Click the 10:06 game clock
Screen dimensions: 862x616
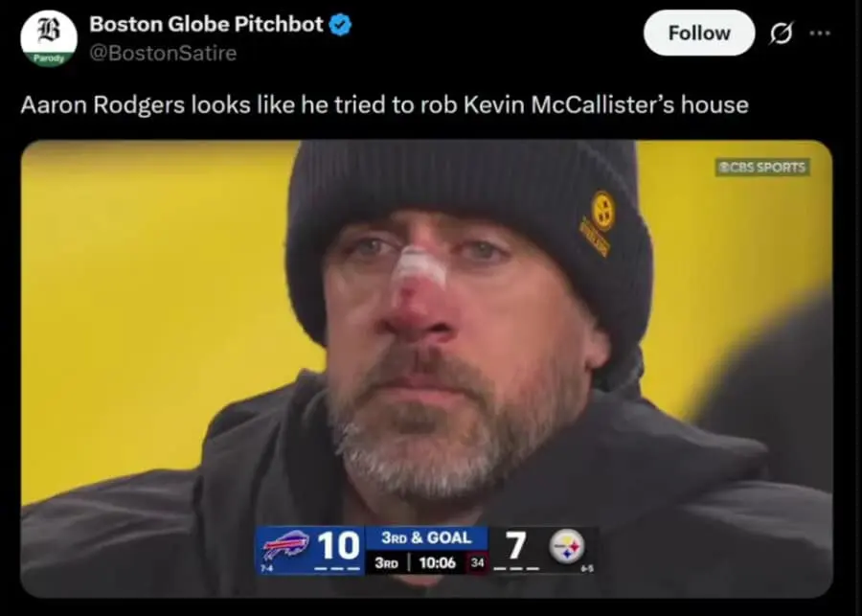(437, 562)
